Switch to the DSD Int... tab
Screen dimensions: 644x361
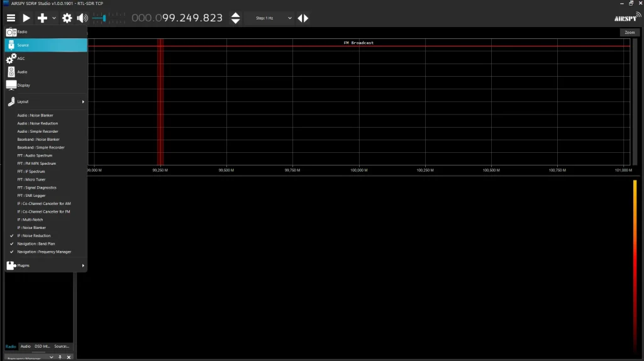tap(42, 347)
